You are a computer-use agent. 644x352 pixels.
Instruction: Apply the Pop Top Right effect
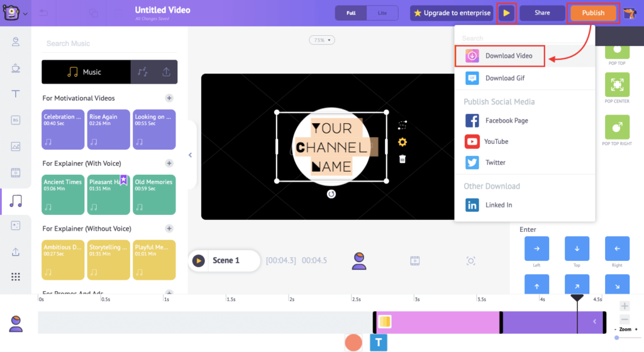pos(617,128)
